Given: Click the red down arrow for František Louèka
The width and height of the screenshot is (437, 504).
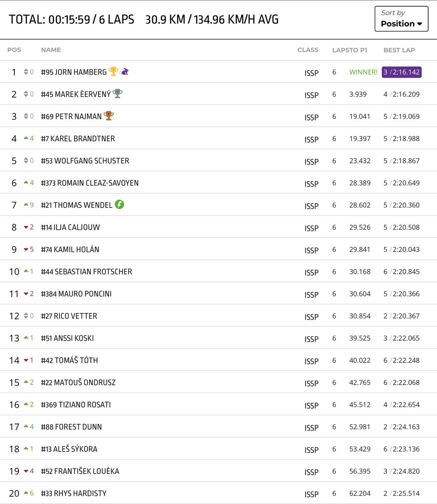Looking at the screenshot, I should point(26,471).
